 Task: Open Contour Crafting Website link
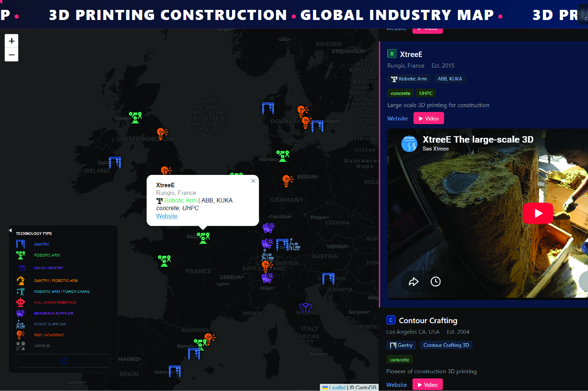[396, 385]
